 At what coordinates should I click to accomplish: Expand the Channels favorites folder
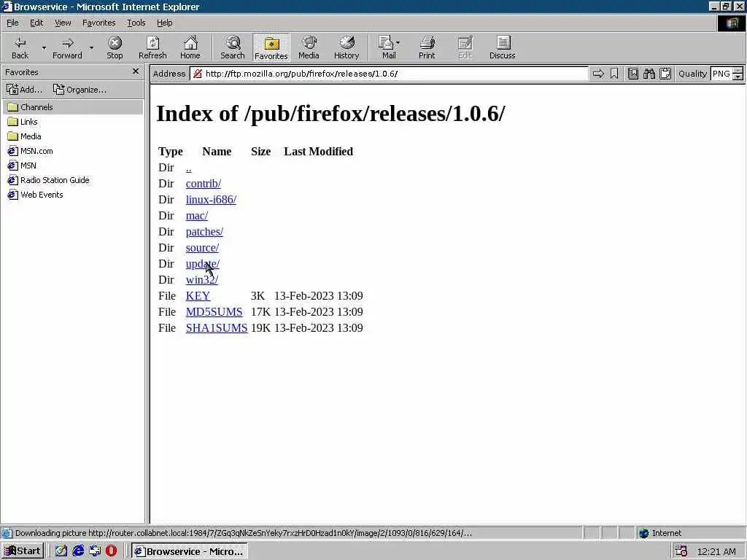[x=73, y=107]
